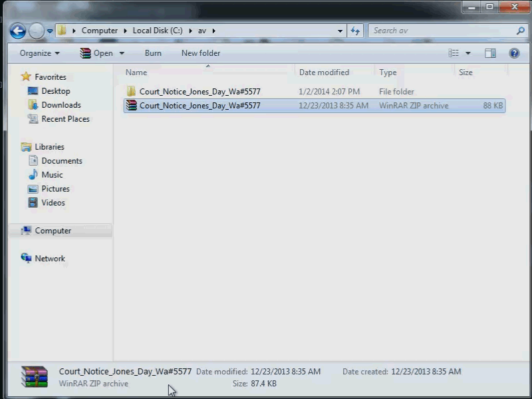532x399 pixels.
Task: Click the 88 KB size cell
Action: 493,106
